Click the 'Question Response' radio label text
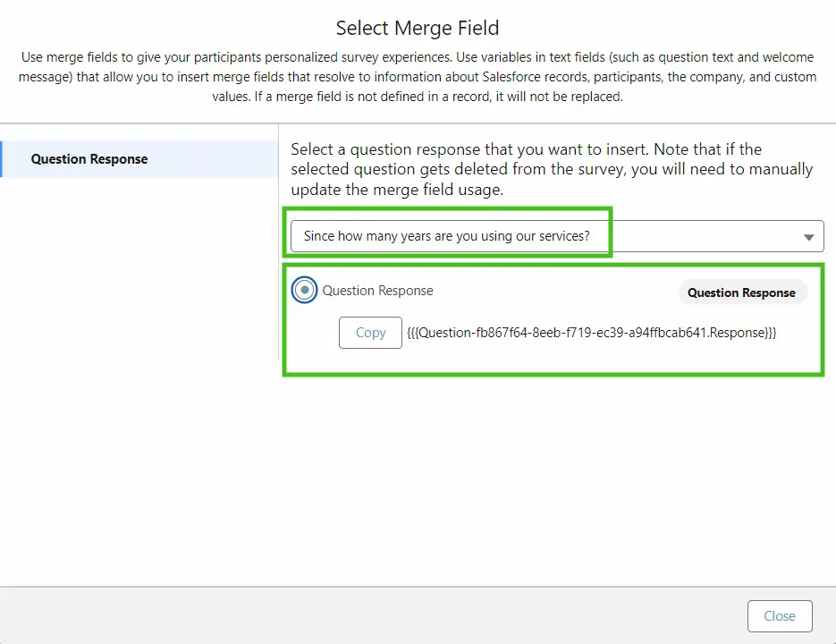 tap(377, 291)
